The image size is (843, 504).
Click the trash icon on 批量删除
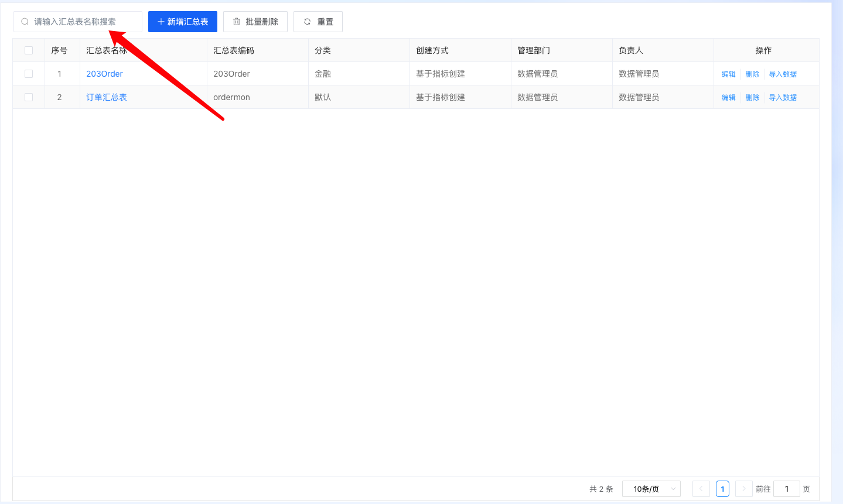pos(237,22)
